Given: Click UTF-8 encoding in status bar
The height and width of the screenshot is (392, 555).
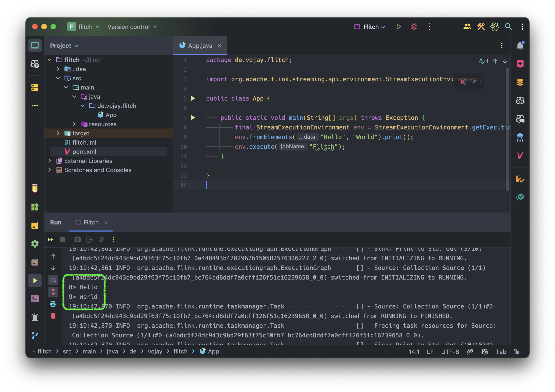Looking at the screenshot, I should click(450, 352).
